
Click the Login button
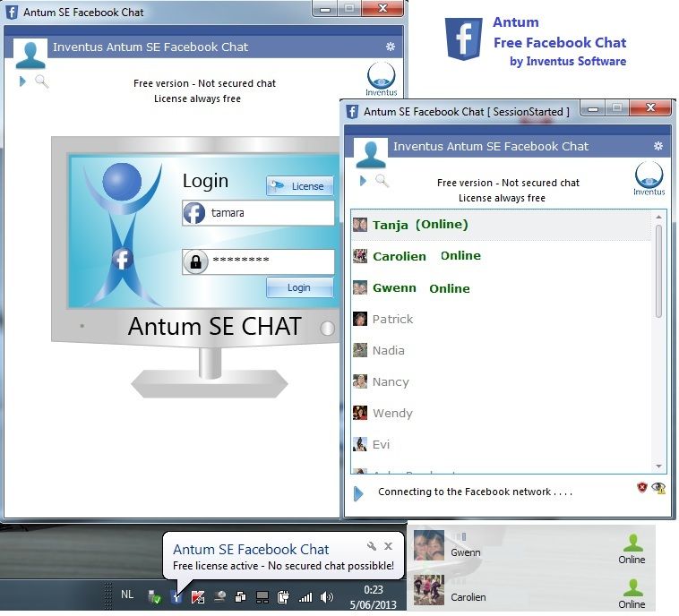tap(300, 287)
